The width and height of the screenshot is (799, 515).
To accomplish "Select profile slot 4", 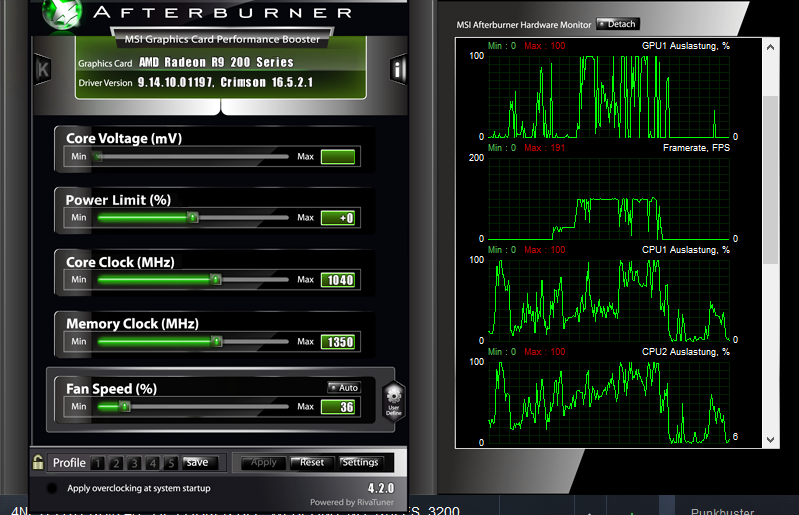I will tap(153, 463).
